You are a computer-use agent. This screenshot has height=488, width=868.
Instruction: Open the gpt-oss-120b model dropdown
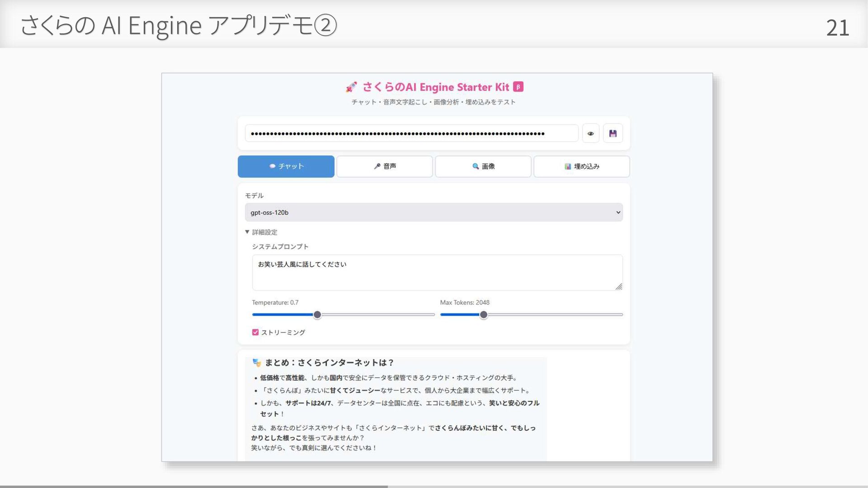pyautogui.click(x=433, y=212)
